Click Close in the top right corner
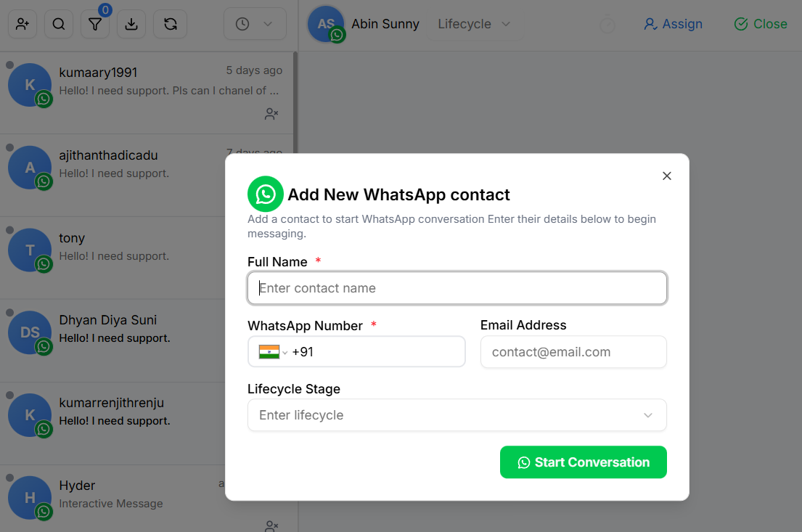 pos(760,24)
